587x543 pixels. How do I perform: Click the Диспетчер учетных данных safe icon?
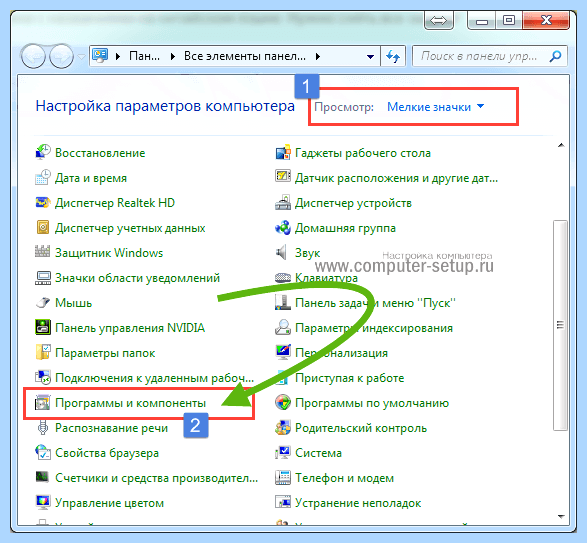point(43,228)
